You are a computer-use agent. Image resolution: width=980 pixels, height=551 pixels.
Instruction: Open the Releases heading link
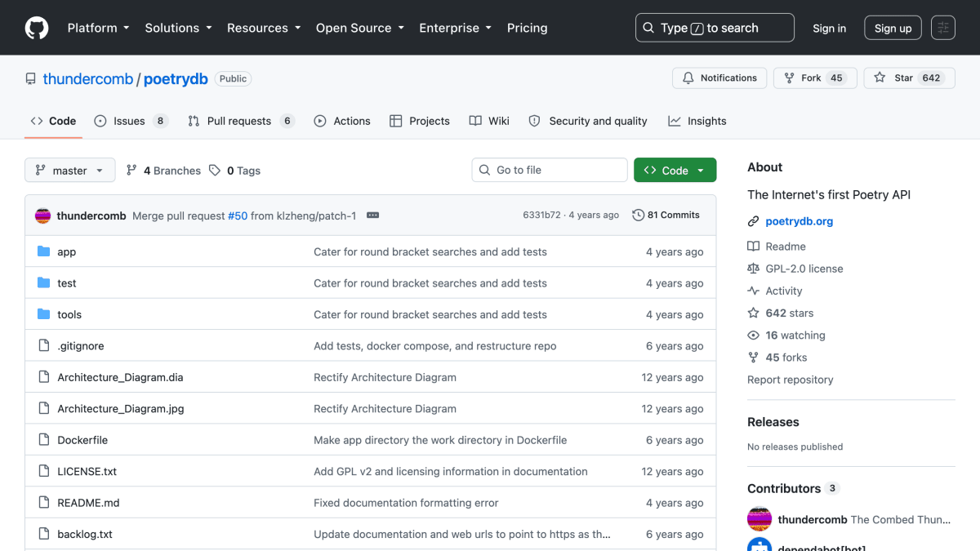[x=773, y=422]
